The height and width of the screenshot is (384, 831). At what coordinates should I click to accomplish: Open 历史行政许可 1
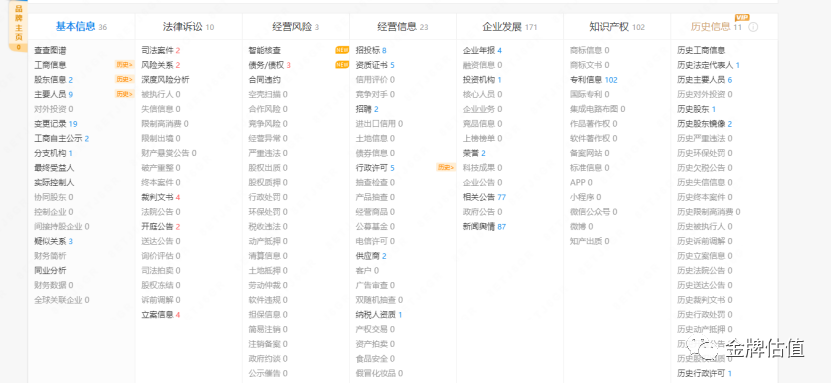click(705, 373)
